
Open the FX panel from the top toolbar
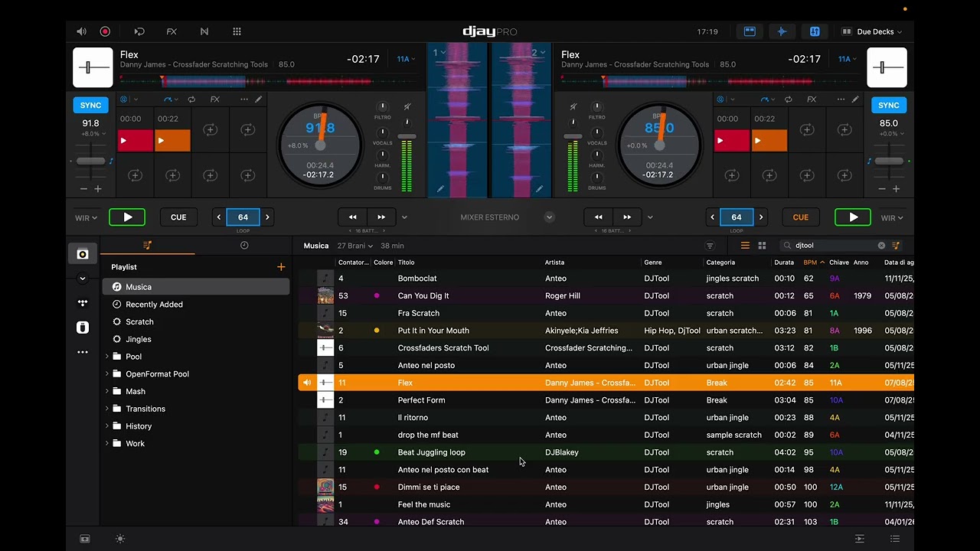pos(171,31)
